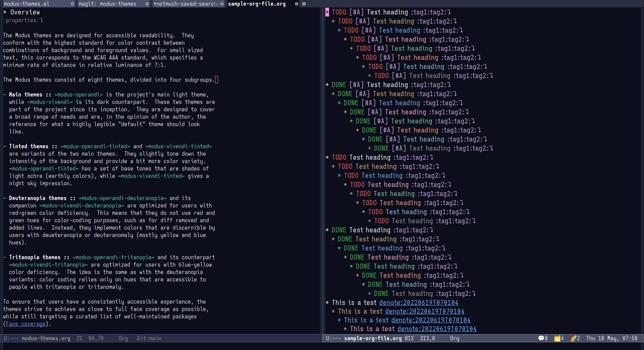Select the sample-org-file.org tab
Screen dimensions: 644x350
tap(257, 4)
